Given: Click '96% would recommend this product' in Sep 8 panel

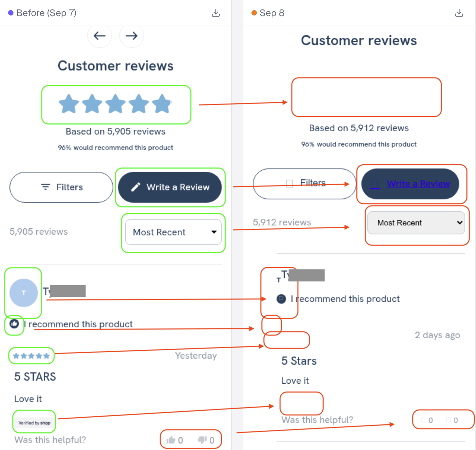Looking at the screenshot, I should [x=359, y=144].
